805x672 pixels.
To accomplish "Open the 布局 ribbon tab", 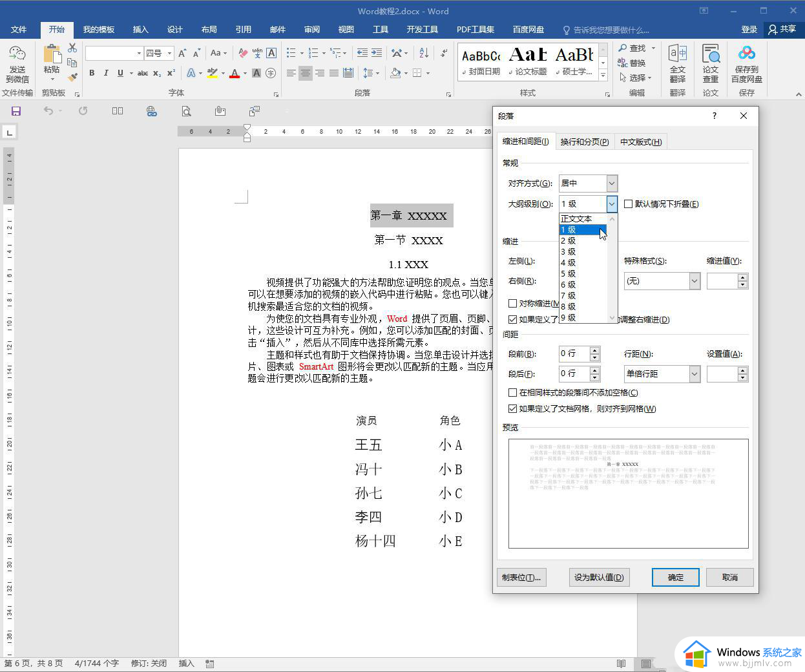I will tap(209, 30).
